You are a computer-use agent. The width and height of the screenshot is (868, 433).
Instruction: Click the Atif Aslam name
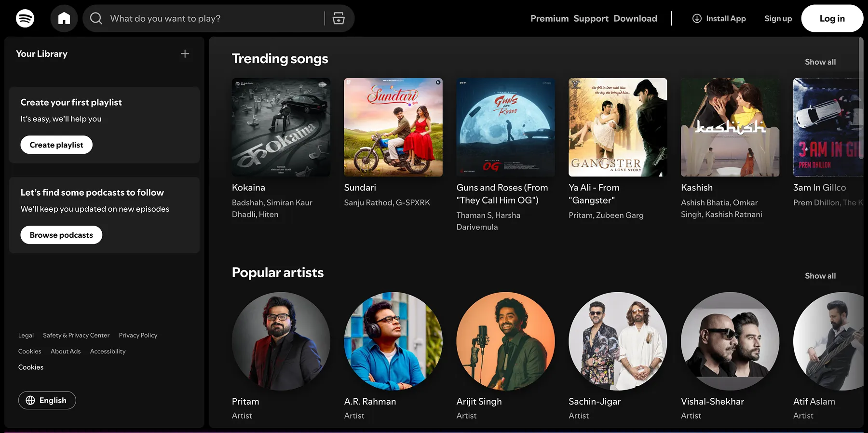pos(814,402)
